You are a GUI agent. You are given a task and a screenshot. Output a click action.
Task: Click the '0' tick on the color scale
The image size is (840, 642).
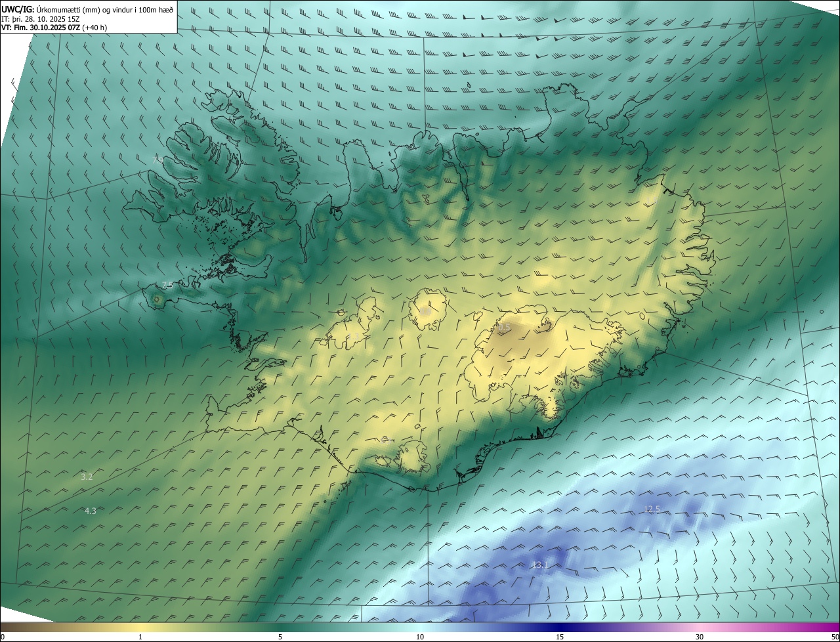3,637
